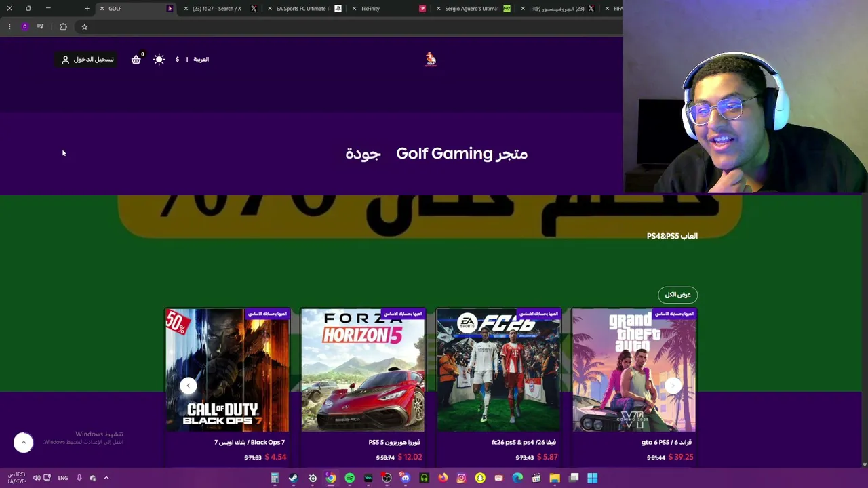Click the فورزا هوريزون 5 PS5 product title

coord(395,442)
